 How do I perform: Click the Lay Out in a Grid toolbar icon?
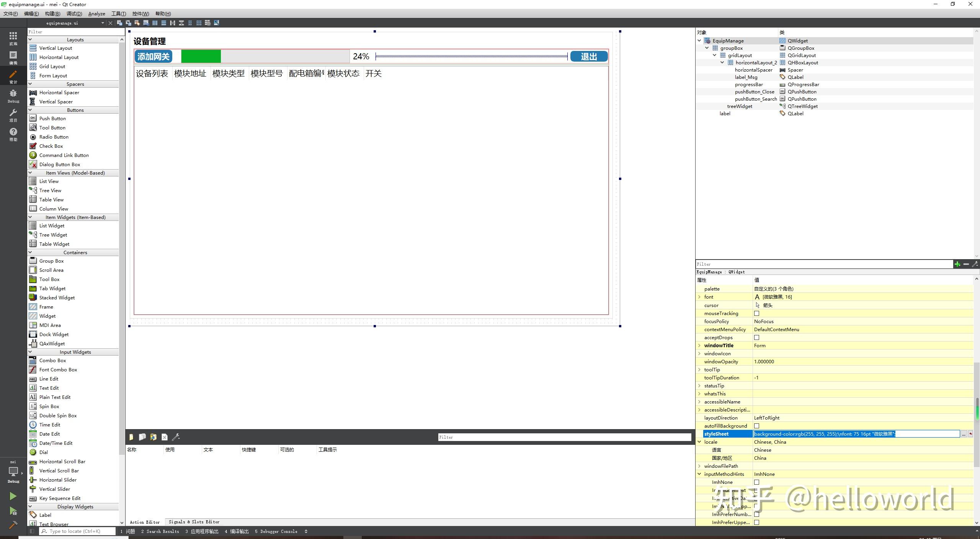[x=199, y=23]
